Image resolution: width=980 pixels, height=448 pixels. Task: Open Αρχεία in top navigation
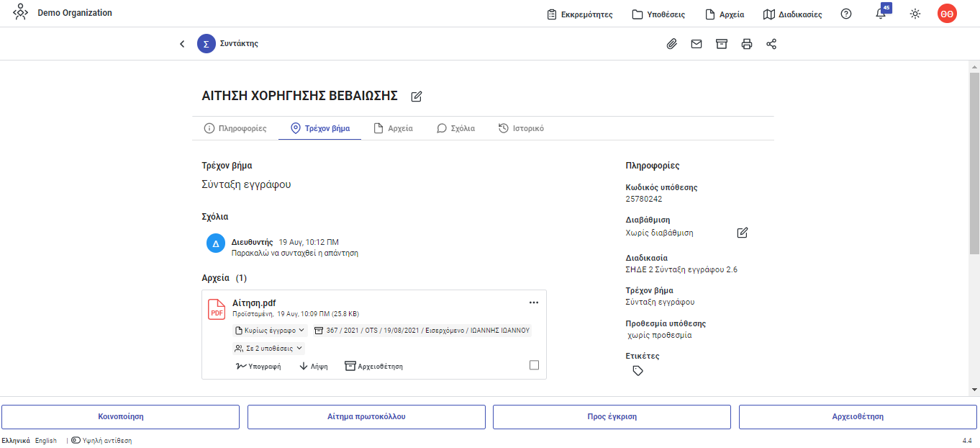pyautogui.click(x=725, y=14)
